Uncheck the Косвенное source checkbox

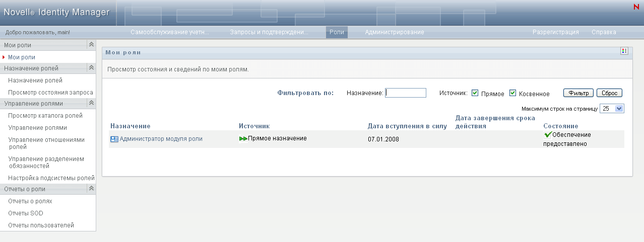pos(513,93)
